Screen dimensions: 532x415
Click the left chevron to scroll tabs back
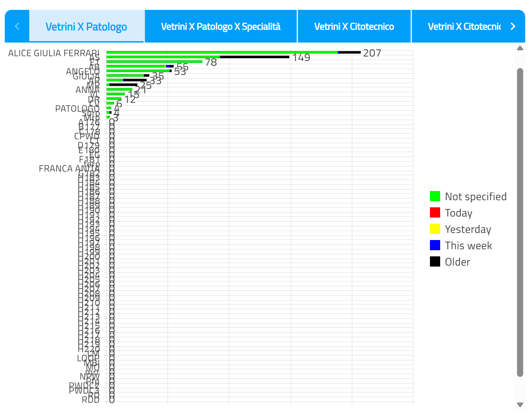[17, 26]
